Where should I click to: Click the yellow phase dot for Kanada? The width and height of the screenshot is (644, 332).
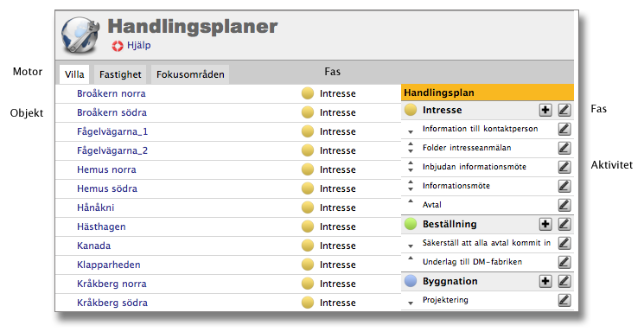tap(308, 246)
